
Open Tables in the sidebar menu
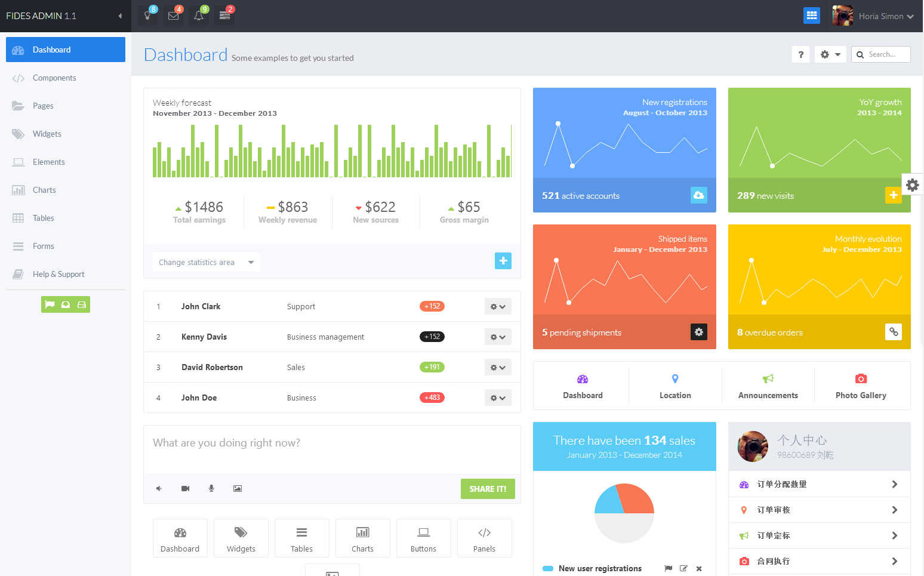tap(66, 218)
